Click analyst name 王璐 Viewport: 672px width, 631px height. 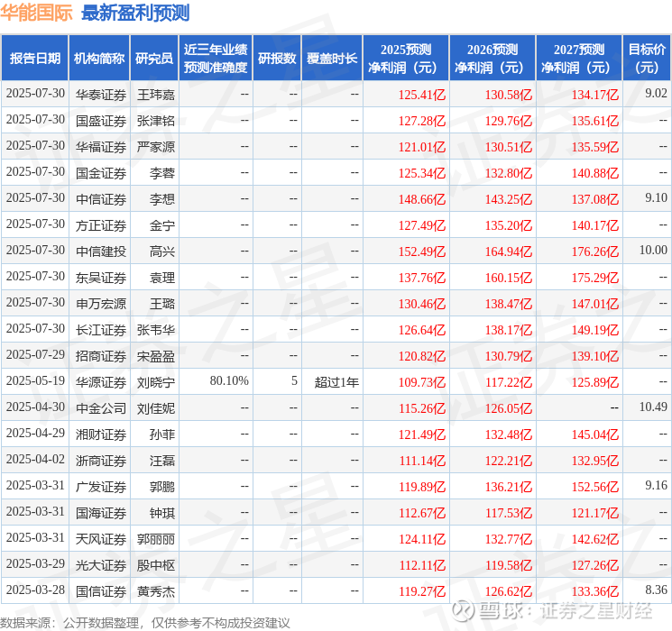pos(162,304)
